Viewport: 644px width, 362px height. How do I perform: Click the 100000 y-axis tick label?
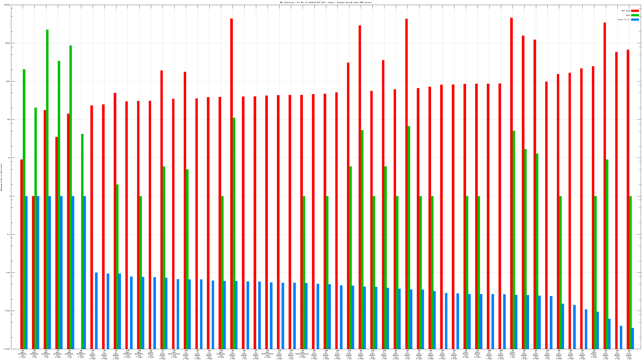coord(7,5)
